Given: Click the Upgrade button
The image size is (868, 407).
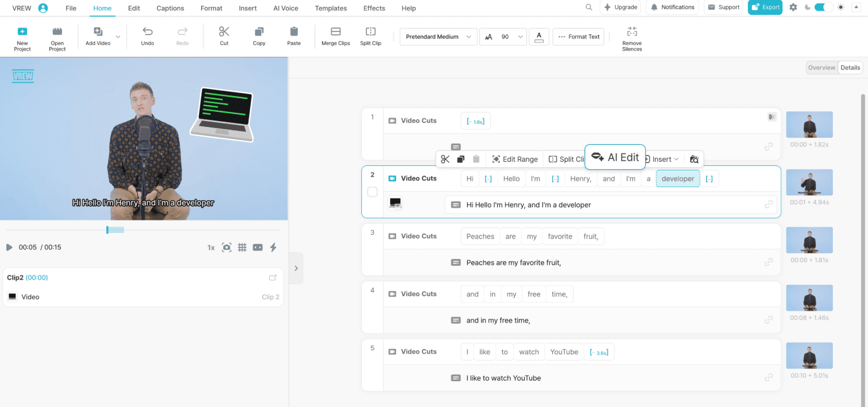Looking at the screenshot, I should [621, 7].
